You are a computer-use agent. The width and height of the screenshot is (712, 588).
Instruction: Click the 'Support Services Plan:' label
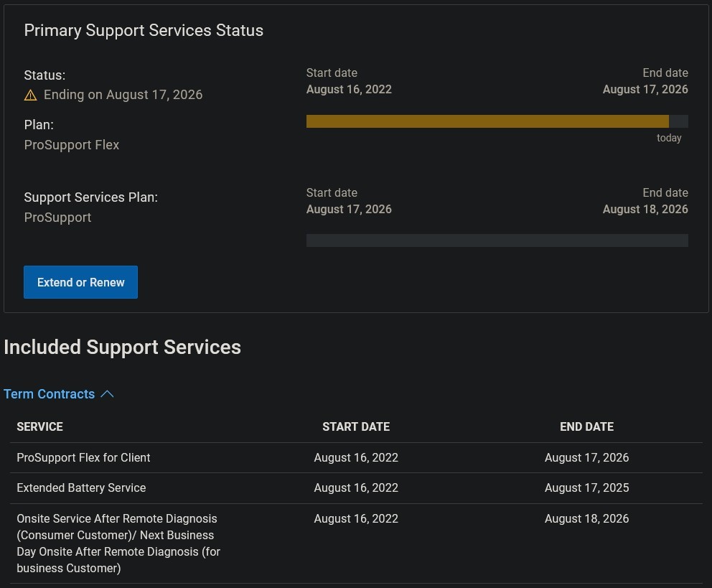tap(91, 197)
